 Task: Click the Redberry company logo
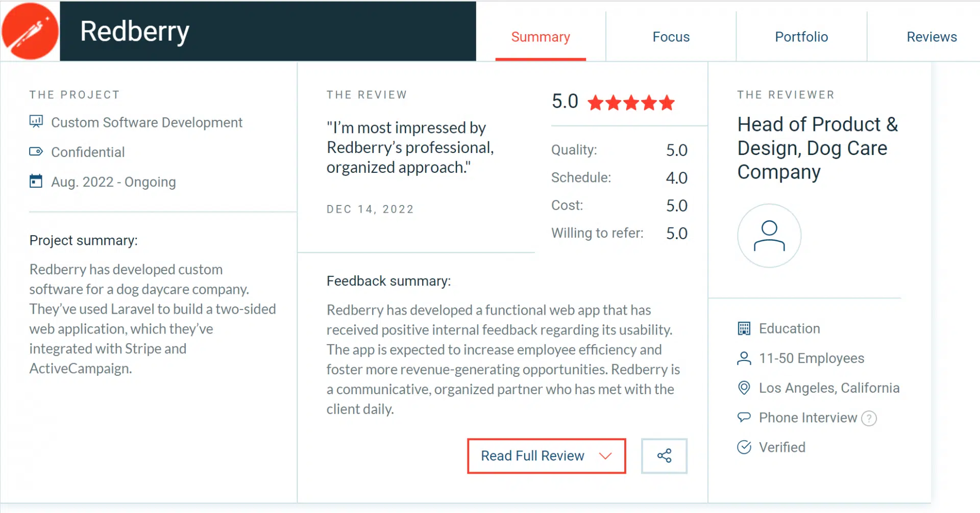30,31
